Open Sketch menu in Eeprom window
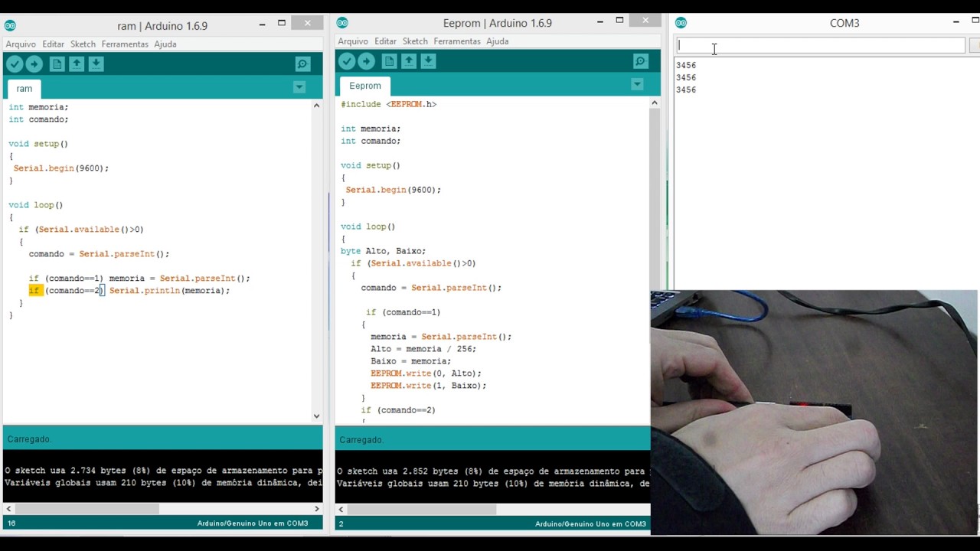The height and width of the screenshot is (551, 980). click(415, 41)
